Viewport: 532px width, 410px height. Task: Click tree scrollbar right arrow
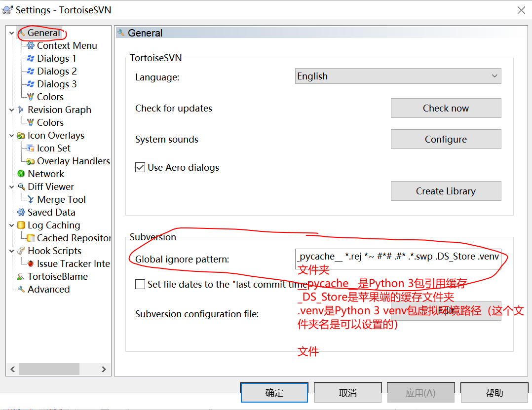pyautogui.click(x=104, y=370)
